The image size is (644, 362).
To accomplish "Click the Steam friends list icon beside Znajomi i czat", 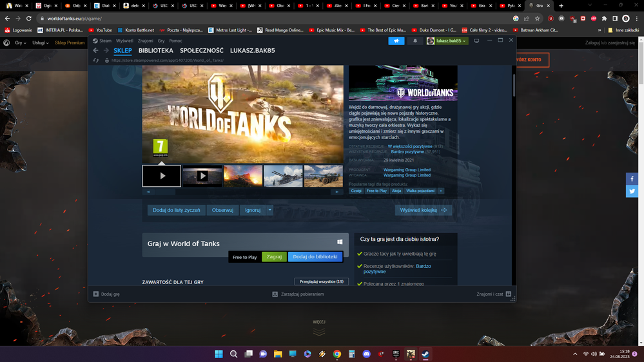I will [509, 294].
